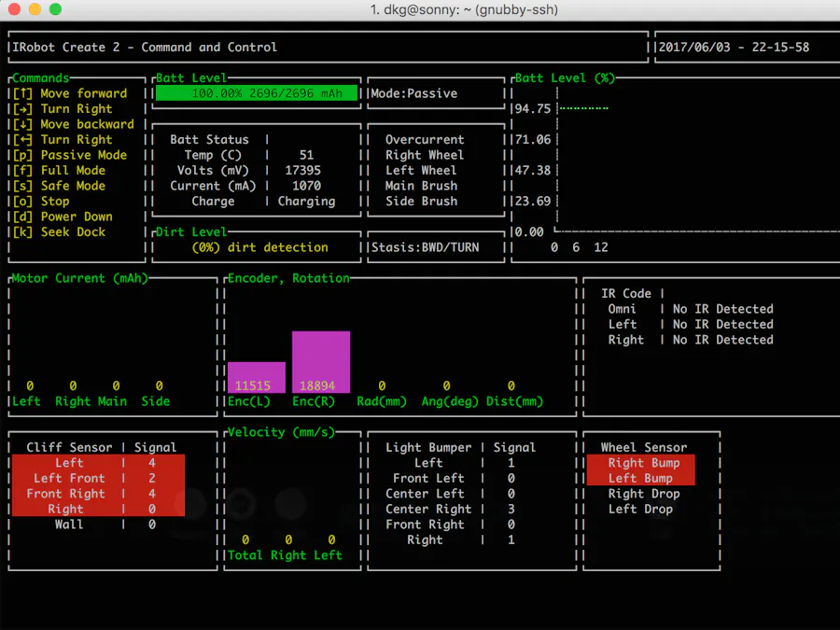This screenshot has height=630, width=840.
Task: Click the 'Side Brush' overcurrent entry
Action: (421, 202)
